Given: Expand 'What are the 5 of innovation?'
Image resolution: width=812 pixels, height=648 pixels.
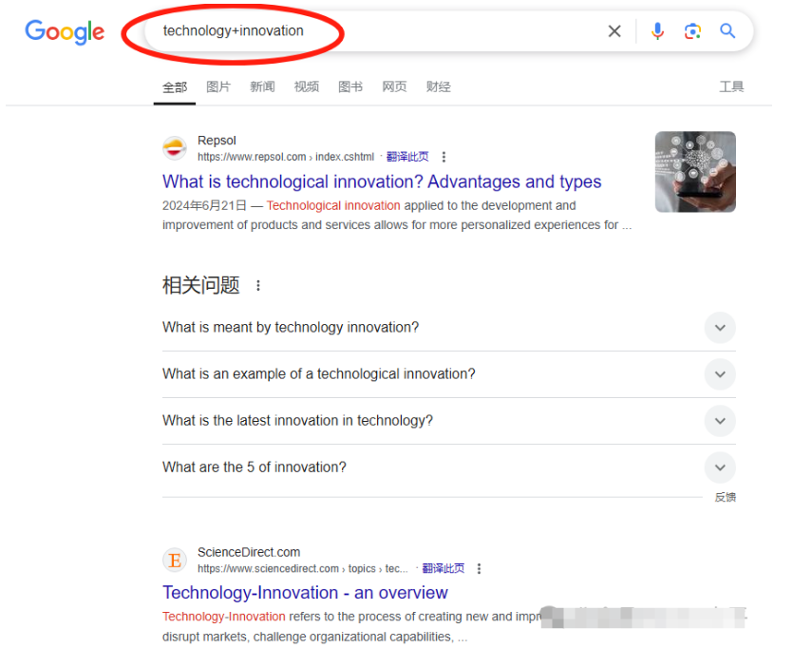Looking at the screenshot, I should point(720,467).
